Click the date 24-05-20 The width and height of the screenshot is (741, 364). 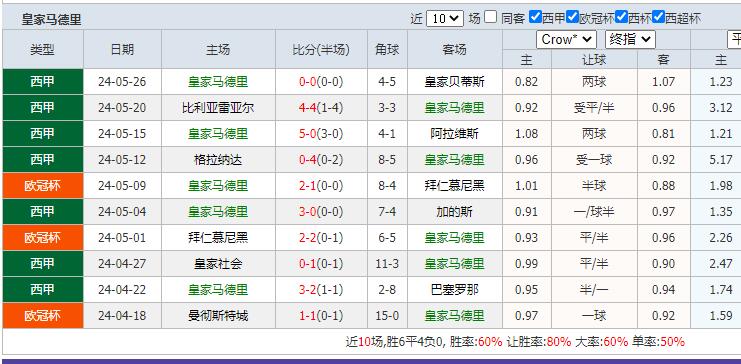pos(122,108)
